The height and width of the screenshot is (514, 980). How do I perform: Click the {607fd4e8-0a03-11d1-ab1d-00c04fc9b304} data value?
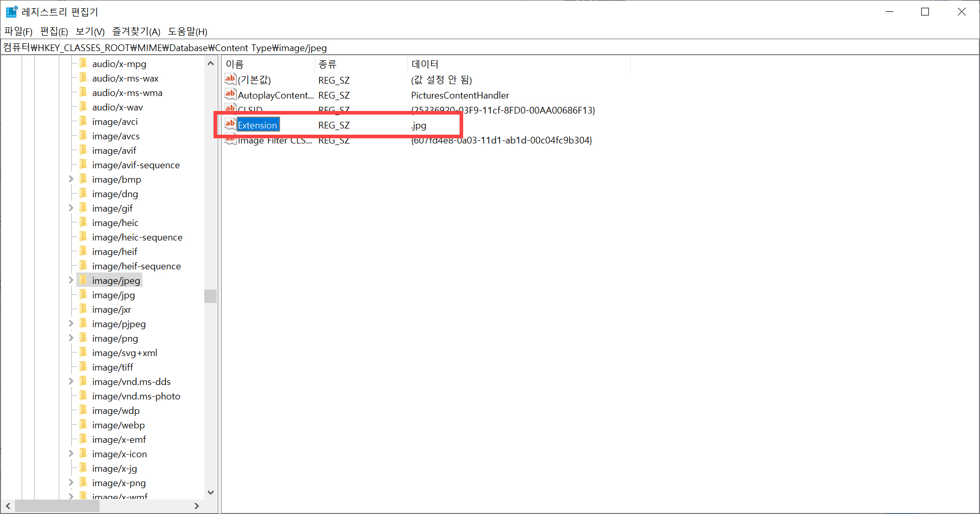(501, 140)
